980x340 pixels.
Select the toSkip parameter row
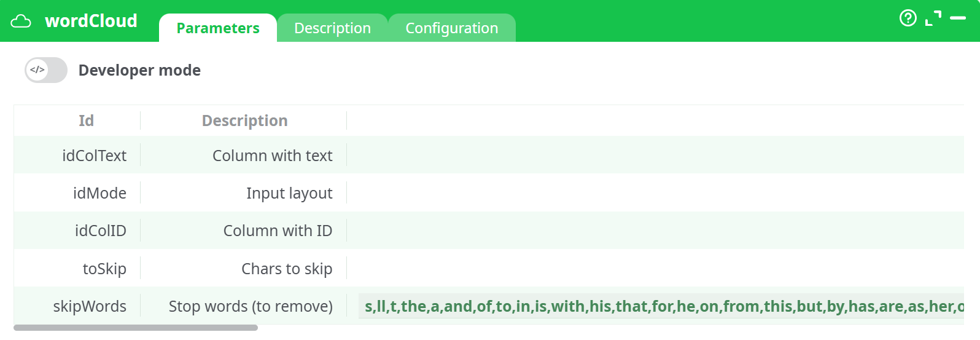pos(104,269)
